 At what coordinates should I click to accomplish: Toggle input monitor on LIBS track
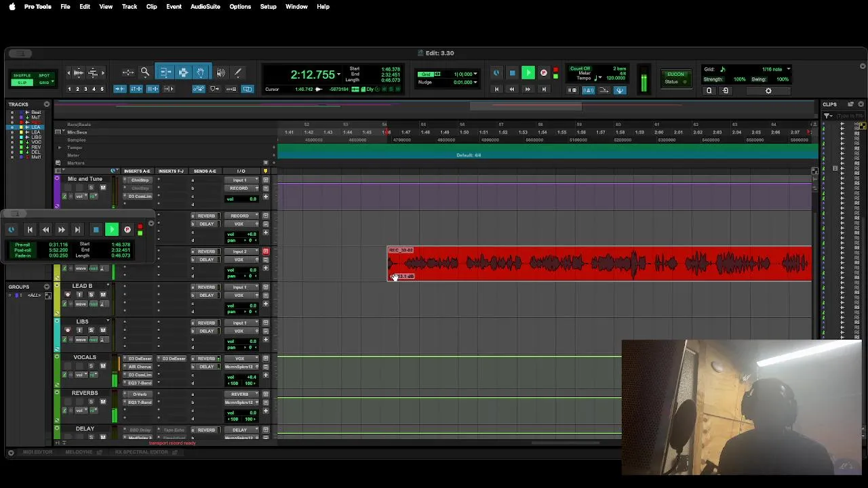point(79,330)
